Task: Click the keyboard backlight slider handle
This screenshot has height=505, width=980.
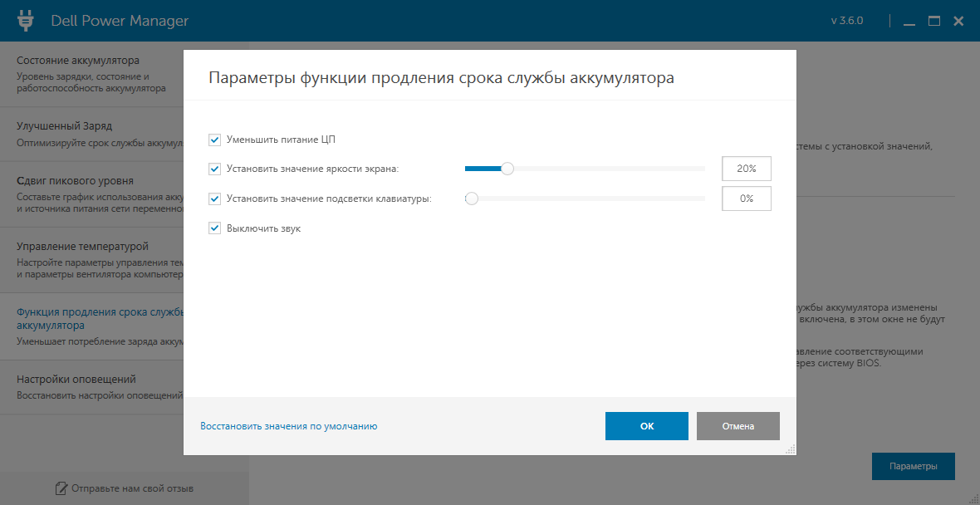Action: 472,199
